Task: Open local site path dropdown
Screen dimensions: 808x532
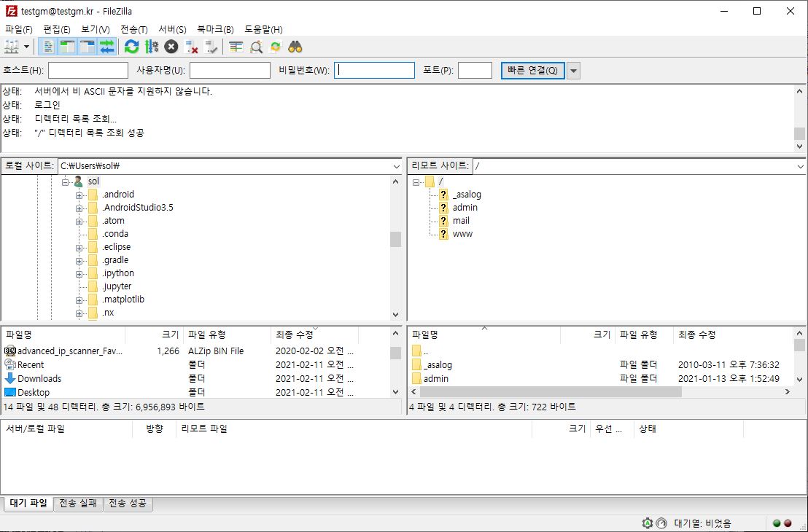Action: click(396, 166)
